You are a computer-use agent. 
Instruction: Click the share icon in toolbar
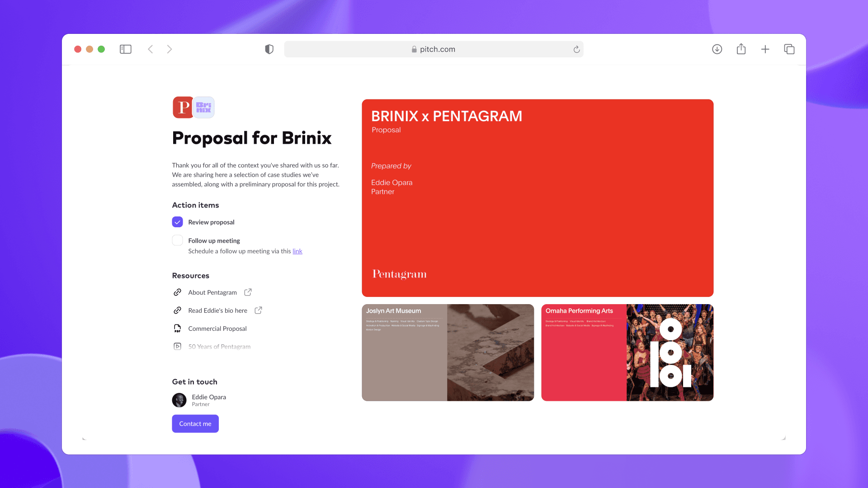point(741,49)
